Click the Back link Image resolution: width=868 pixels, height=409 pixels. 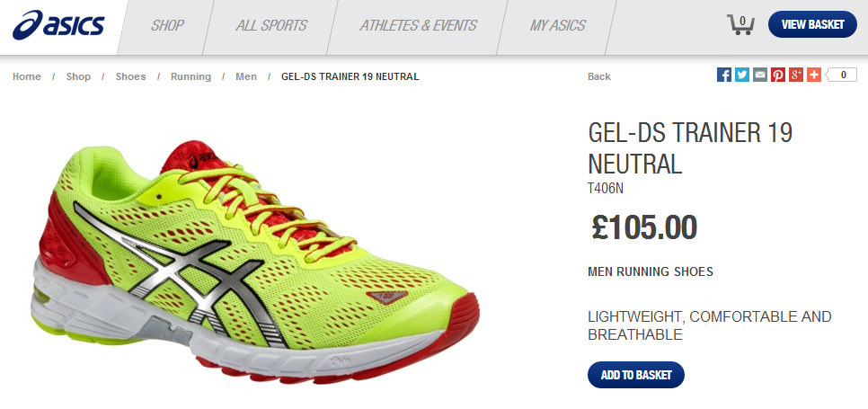click(x=599, y=76)
